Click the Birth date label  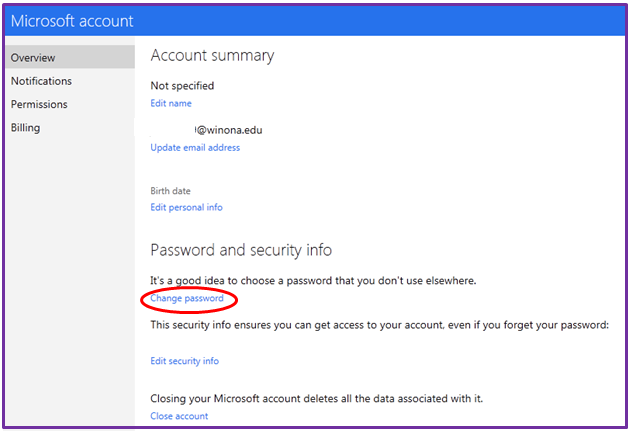tap(170, 191)
